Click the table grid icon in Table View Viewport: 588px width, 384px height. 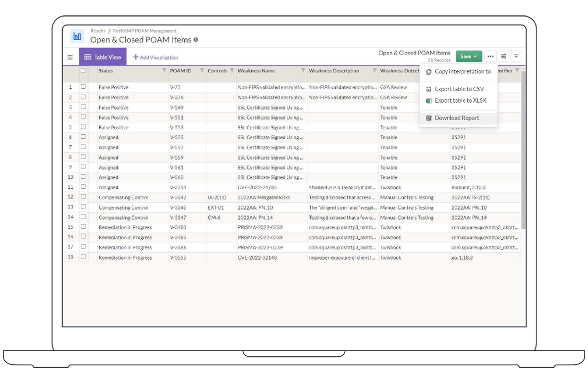pyautogui.click(x=87, y=56)
